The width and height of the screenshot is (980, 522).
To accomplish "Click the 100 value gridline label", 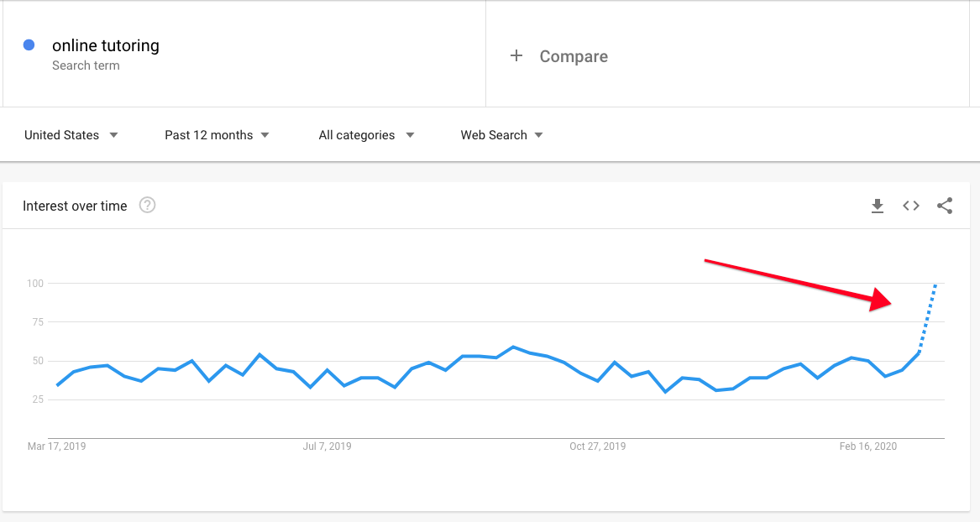I will click(35, 284).
